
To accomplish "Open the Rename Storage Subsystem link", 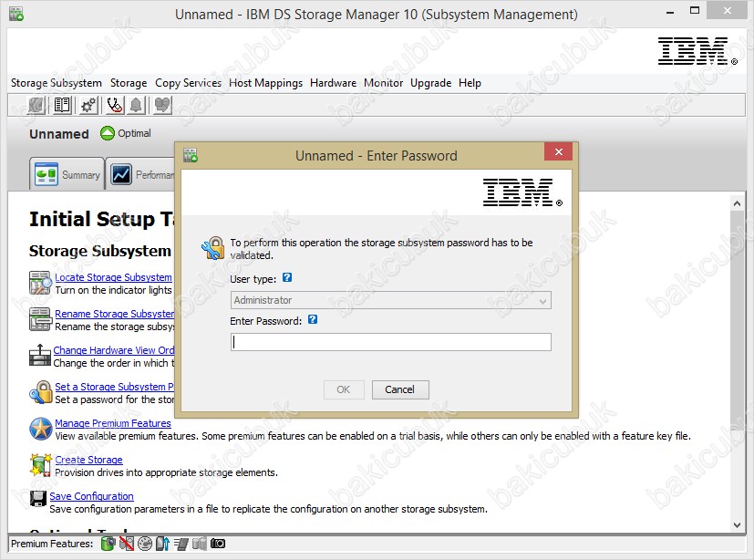I will click(115, 314).
